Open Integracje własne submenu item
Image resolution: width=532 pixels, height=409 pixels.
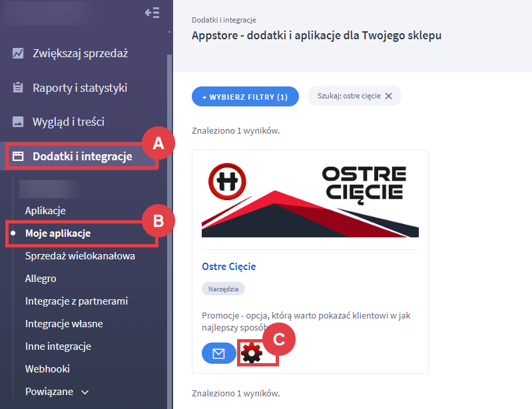tap(64, 324)
